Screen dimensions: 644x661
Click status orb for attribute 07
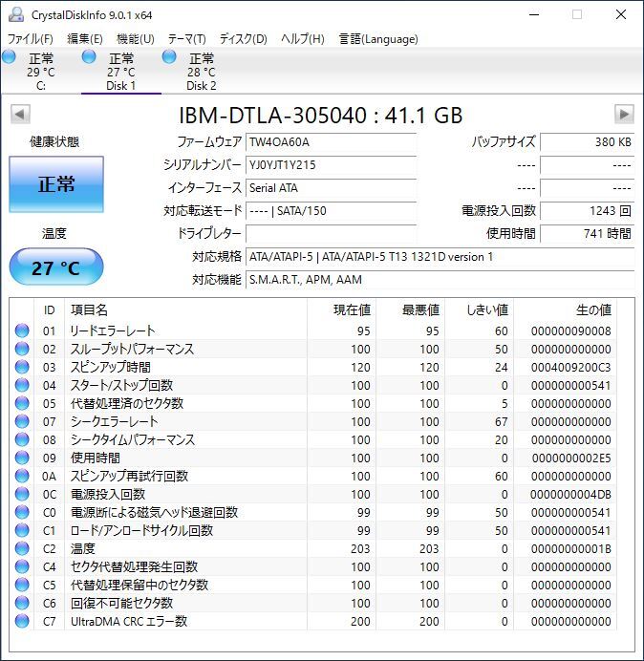[22, 421]
